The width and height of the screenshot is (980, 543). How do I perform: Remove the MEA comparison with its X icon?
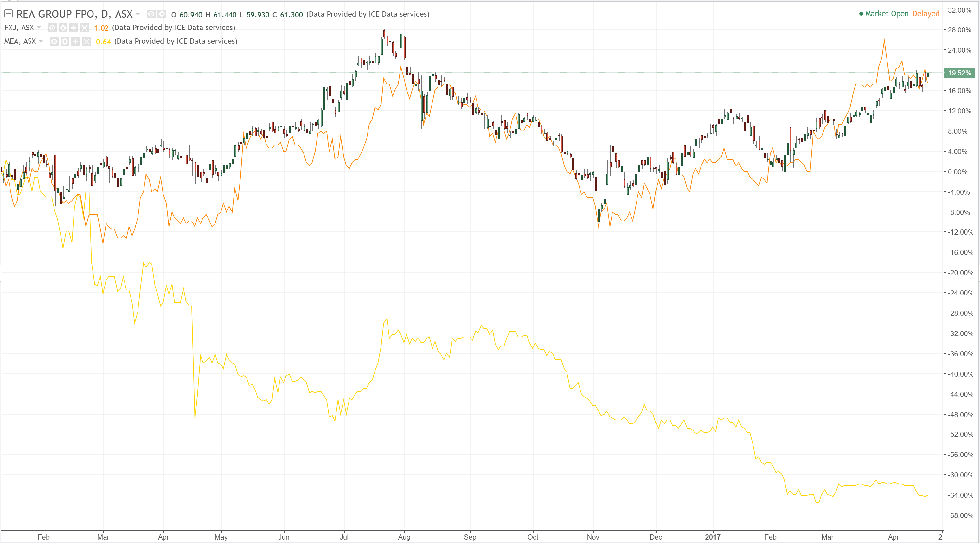coord(86,42)
